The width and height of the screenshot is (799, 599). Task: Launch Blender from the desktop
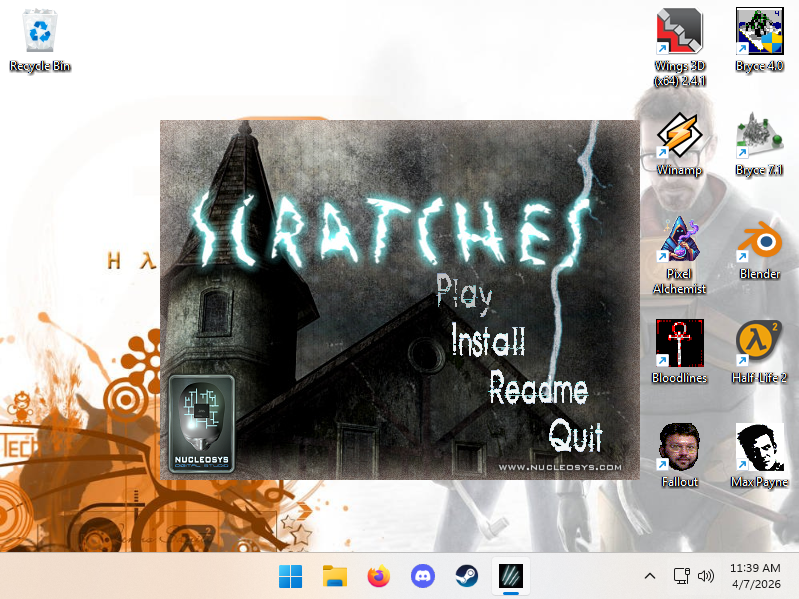click(x=759, y=248)
